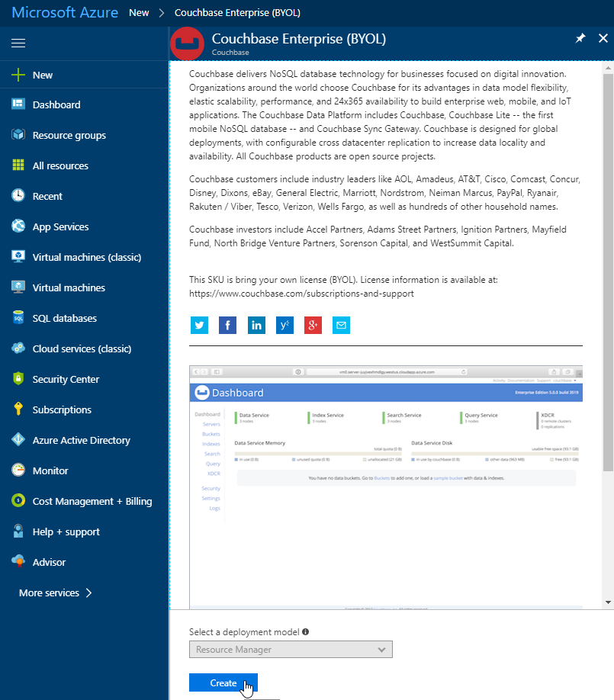Click Cost Management + Billing label
Screen dimensions: 614x700
(92, 501)
